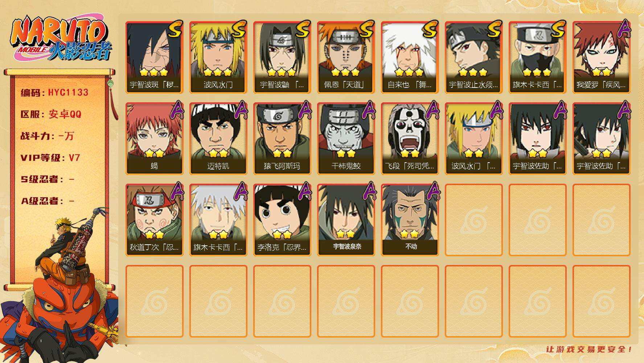This screenshot has height=363, width=644.
Task: Click the S-rank 波风水门 card
Action: point(218,57)
